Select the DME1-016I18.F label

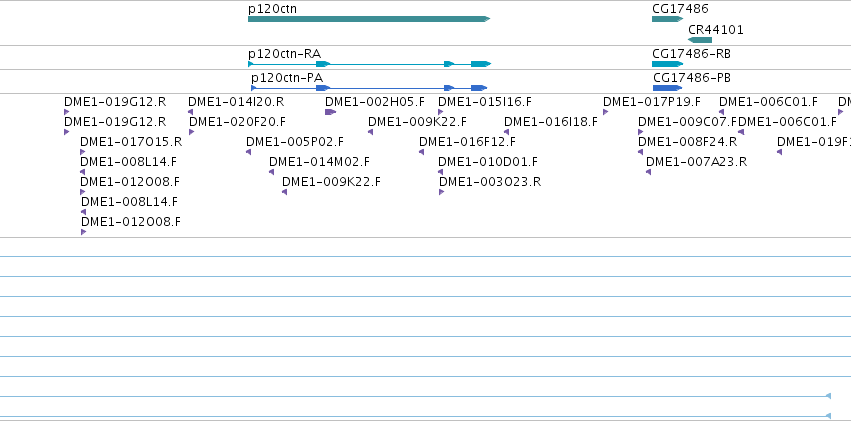pos(551,122)
